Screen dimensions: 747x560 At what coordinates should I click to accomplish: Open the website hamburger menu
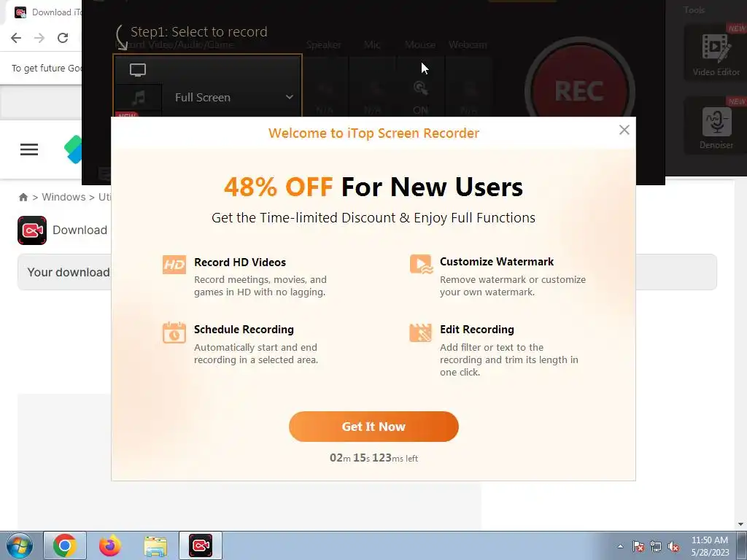coord(29,149)
